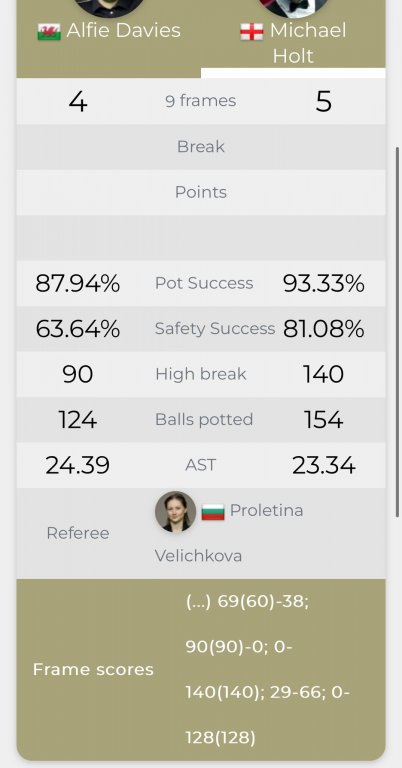Click the 9 frames label

(x=201, y=101)
